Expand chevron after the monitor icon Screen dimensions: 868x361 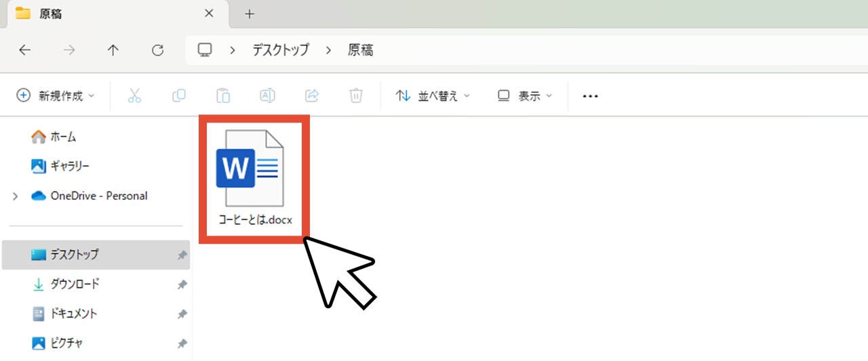(233, 50)
